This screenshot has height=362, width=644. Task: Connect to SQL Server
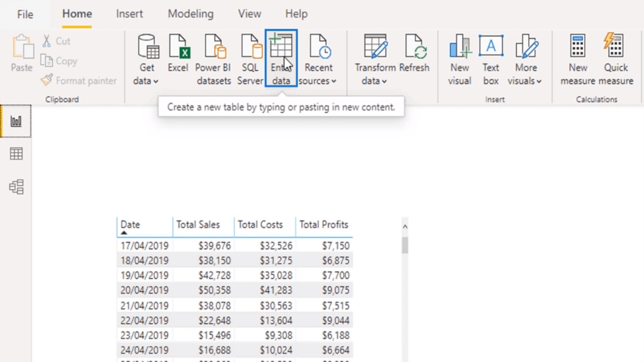tap(250, 60)
